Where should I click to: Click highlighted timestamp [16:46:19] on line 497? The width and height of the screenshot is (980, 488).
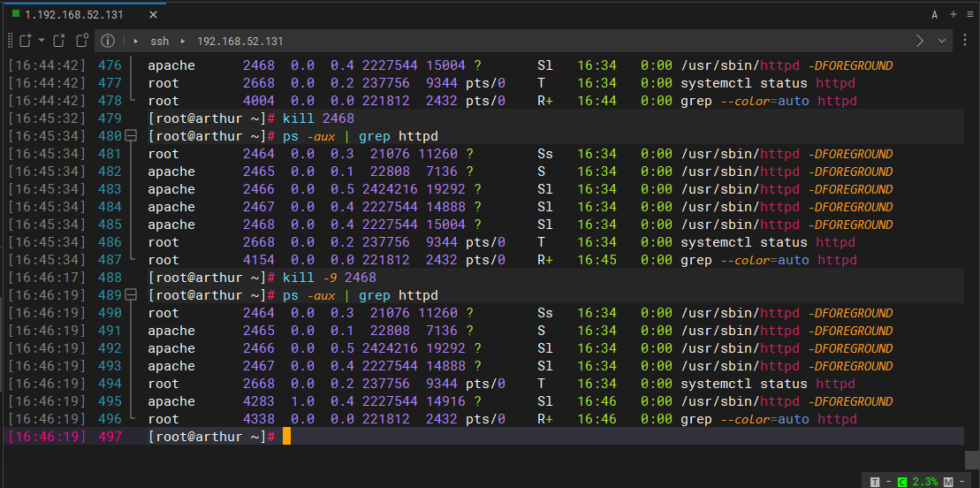48,437
